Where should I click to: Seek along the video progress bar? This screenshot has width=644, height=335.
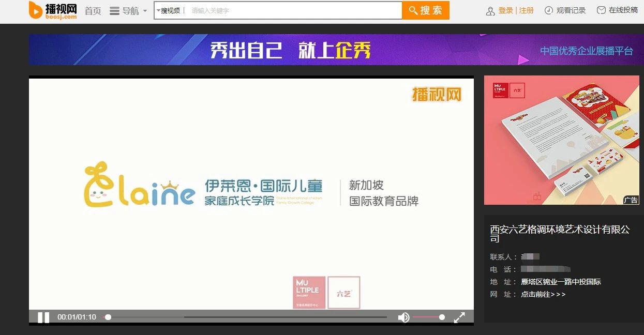(246, 317)
